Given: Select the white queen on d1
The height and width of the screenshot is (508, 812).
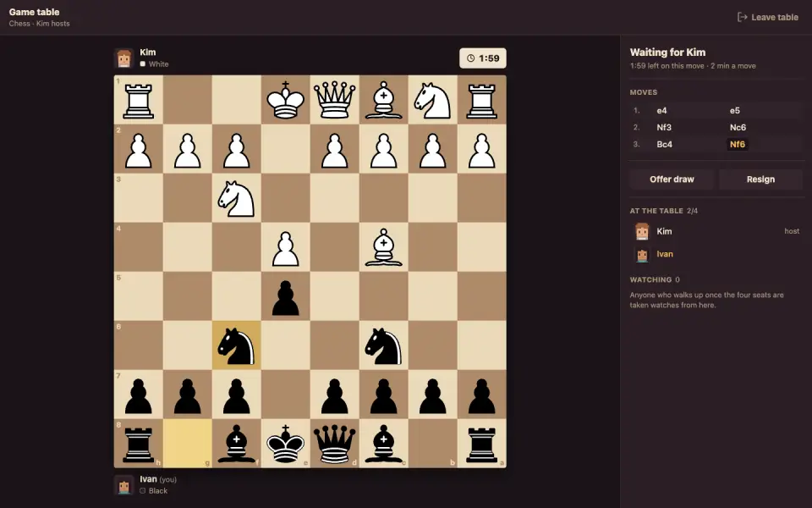Looking at the screenshot, I should click(x=335, y=100).
